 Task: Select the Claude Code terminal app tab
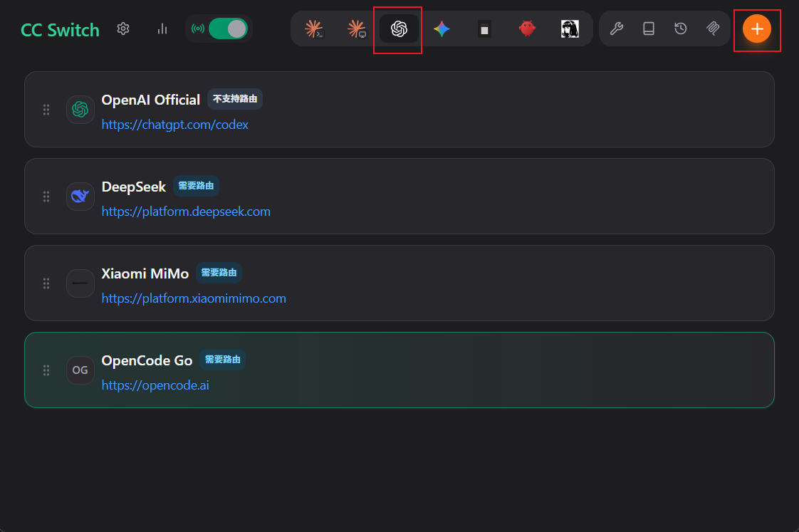[314, 29]
